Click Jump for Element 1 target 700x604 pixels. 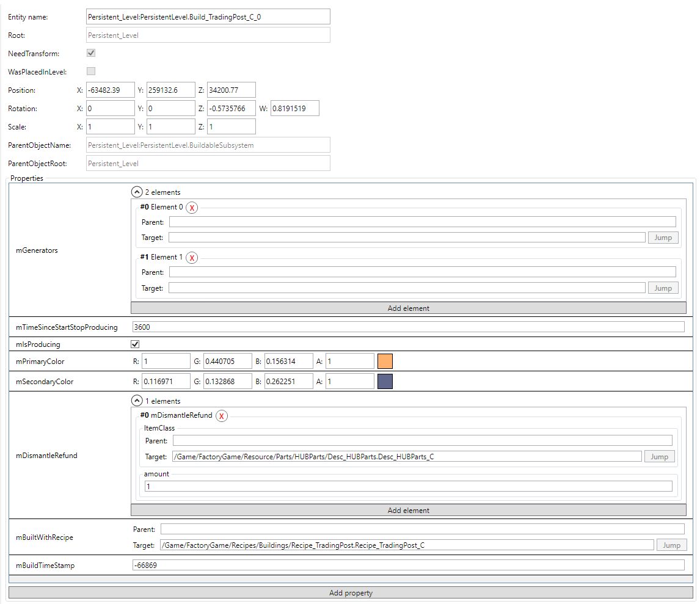(x=663, y=288)
